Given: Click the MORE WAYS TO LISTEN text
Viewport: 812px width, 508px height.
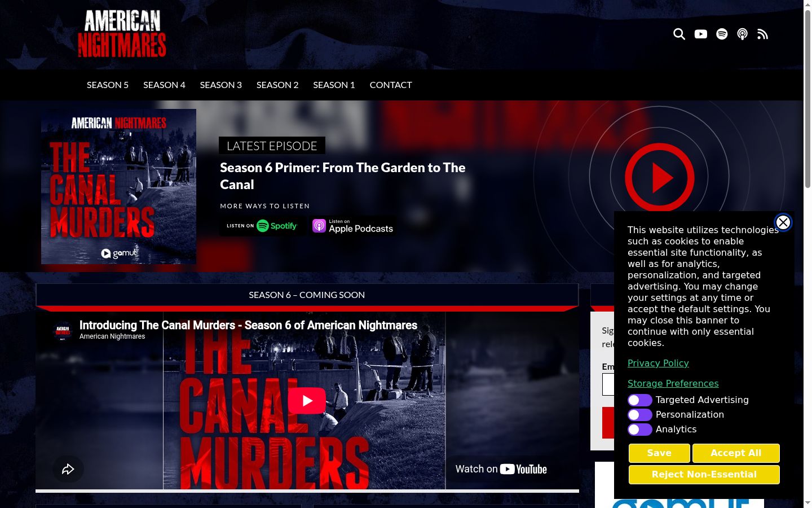Looking at the screenshot, I should (265, 206).
